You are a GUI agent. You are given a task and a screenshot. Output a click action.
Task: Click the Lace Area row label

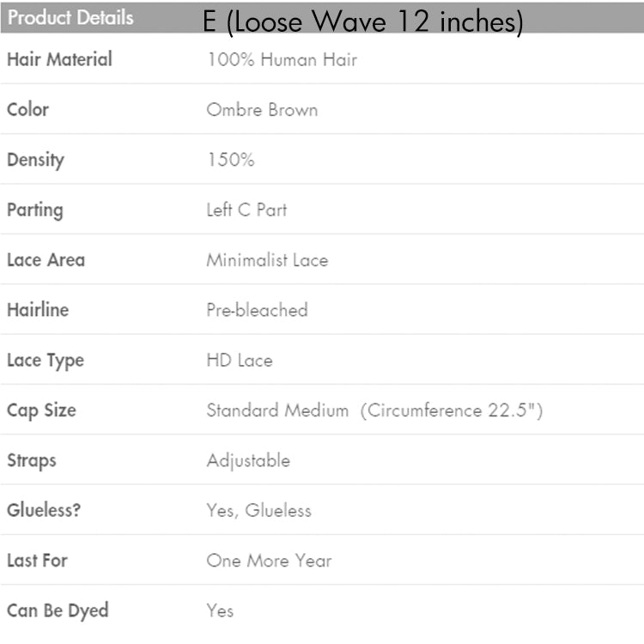[46, 259]
